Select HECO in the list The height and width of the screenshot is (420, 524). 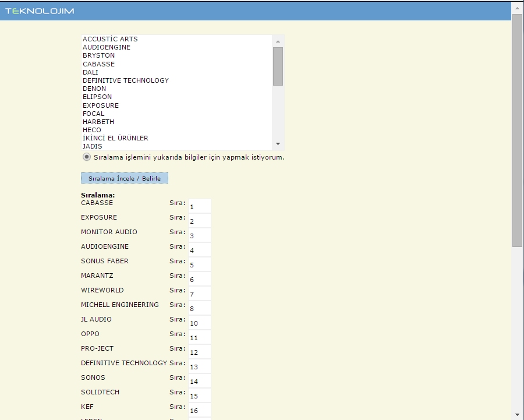pos(177,130)
